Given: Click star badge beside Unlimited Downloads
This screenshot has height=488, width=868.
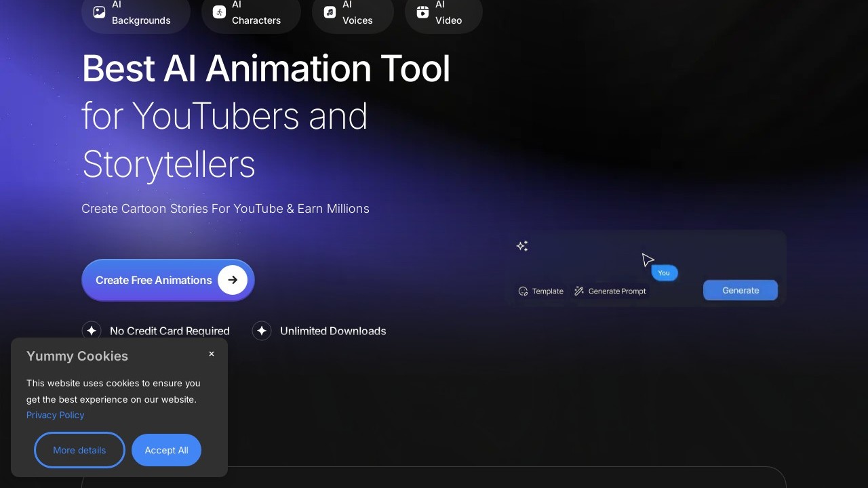Looking at the screenshot, I should [262, 331].
